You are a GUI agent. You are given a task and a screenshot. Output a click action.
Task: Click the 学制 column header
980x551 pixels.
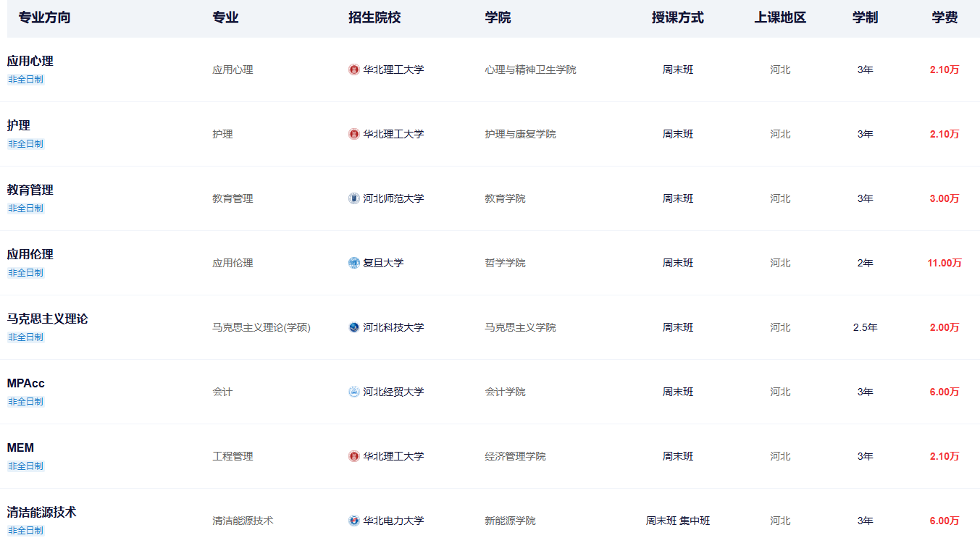pyautogui.click(x=865, y=17)
